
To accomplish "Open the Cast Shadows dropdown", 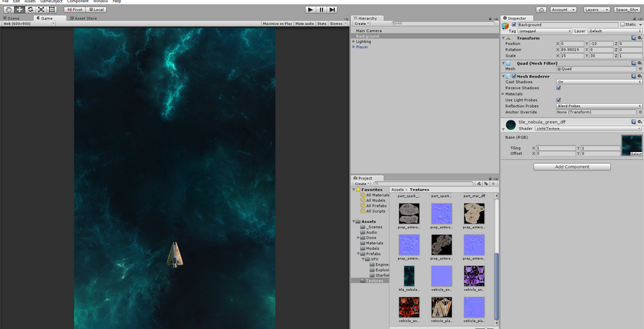I will click(x=598, y=82).
